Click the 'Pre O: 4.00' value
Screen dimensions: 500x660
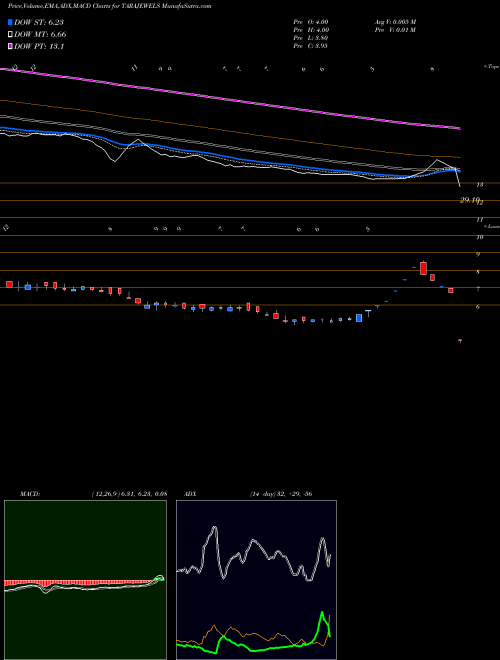[311, 21]
